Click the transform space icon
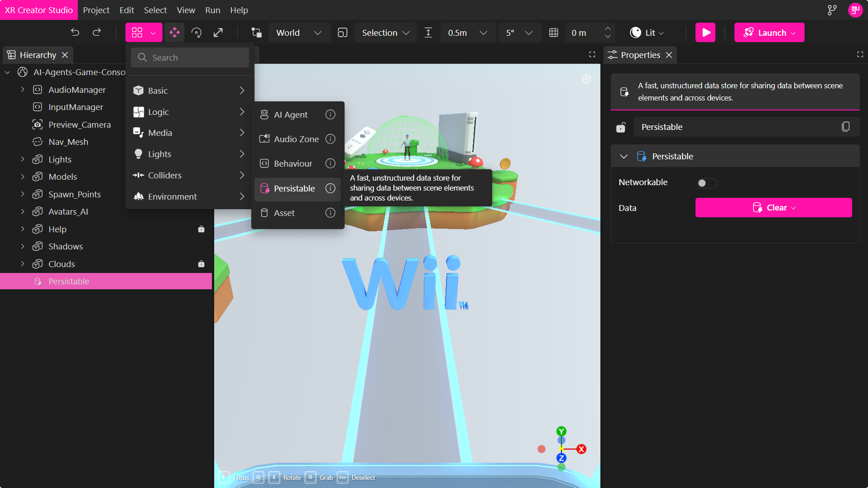The image size is (868, 488). 257,33
